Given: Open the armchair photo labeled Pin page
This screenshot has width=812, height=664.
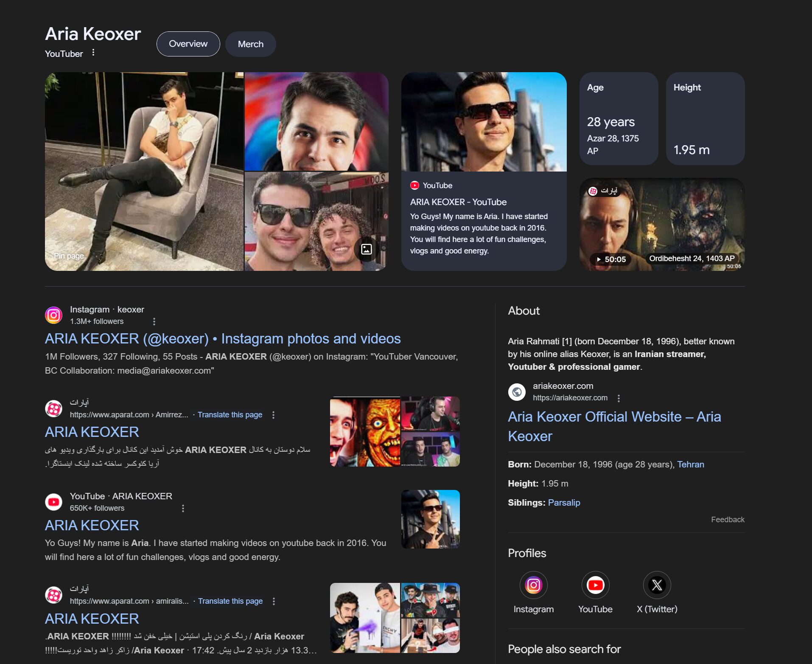Looking at the screenshot, I should 144,172.
